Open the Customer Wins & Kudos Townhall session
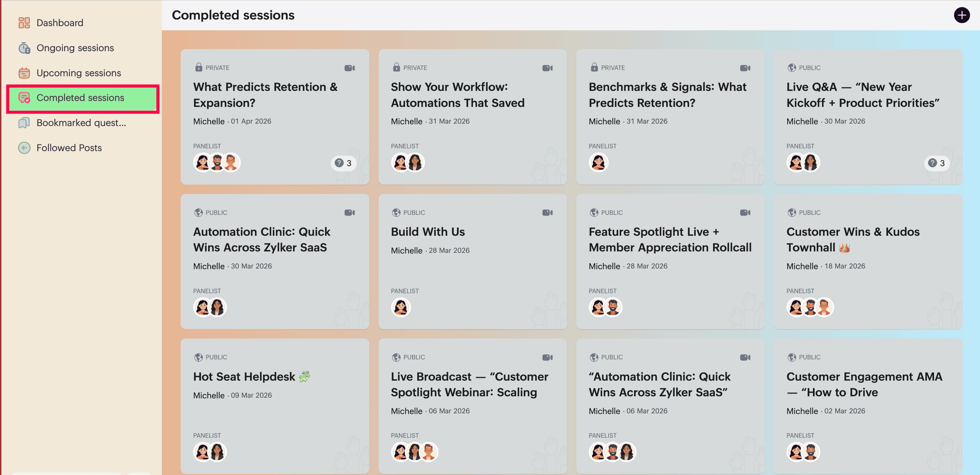 click(868, 262)
